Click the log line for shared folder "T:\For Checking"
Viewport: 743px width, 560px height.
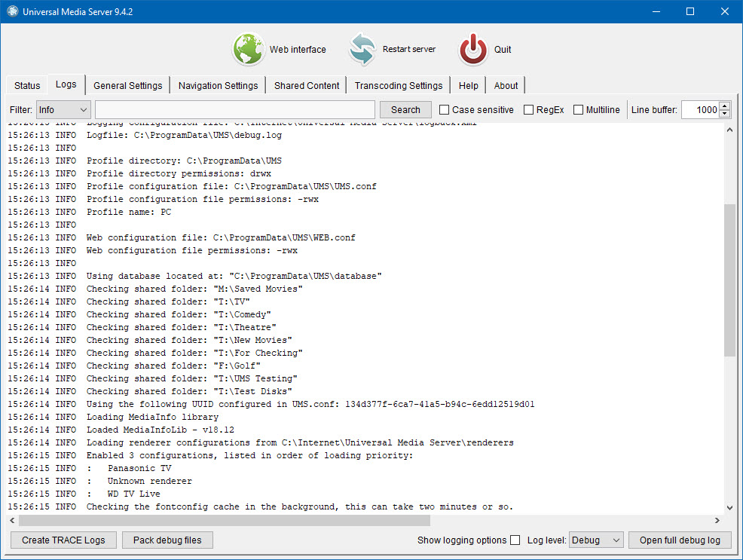tap(155, 353)
